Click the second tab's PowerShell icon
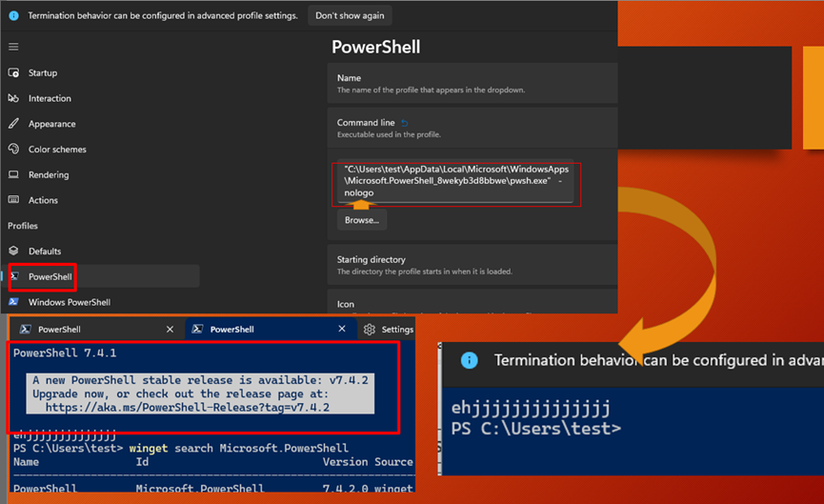824x504 pixels. tap(197, 329)
